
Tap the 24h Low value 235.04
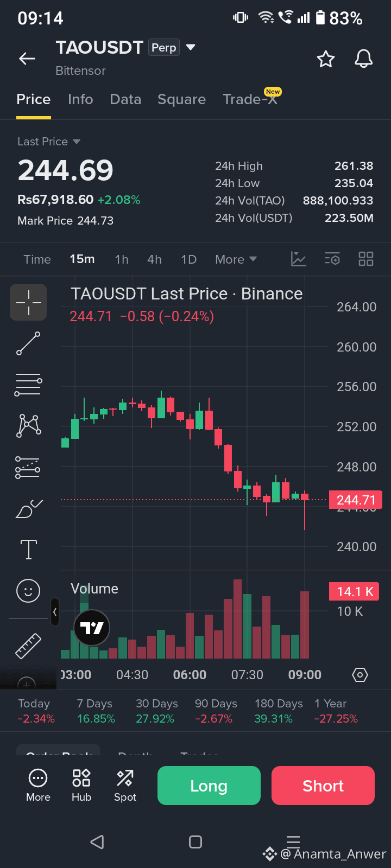click(x=354, y=183)
